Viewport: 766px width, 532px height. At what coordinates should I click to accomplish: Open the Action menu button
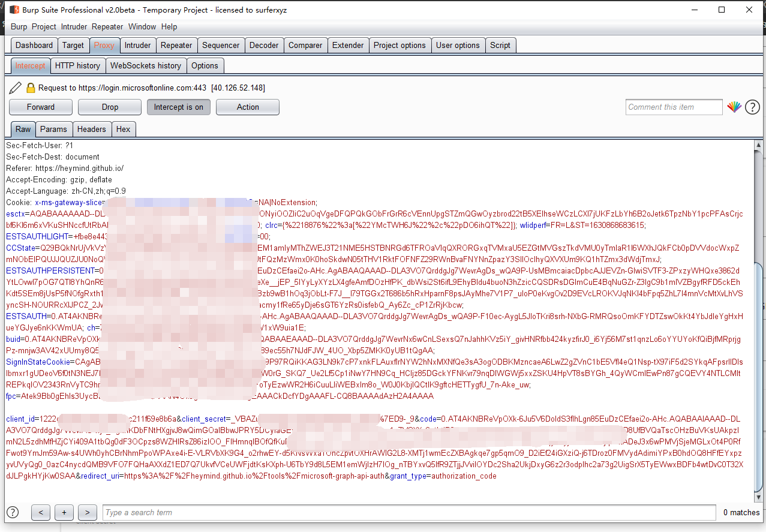point(248,107)
